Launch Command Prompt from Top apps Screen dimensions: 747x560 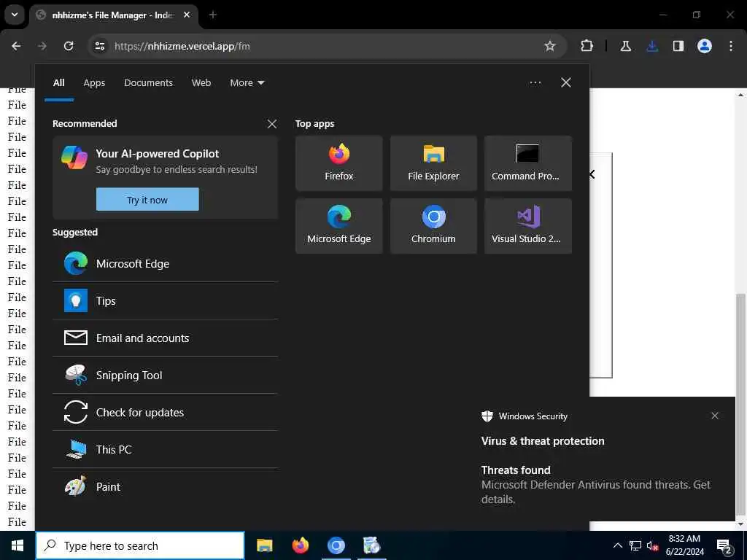coord(528,163)
